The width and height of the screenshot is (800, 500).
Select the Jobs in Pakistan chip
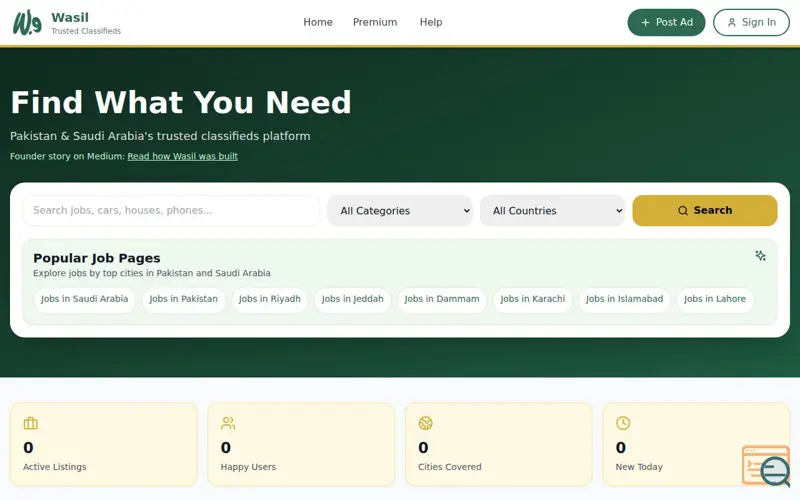pos(184,299)
